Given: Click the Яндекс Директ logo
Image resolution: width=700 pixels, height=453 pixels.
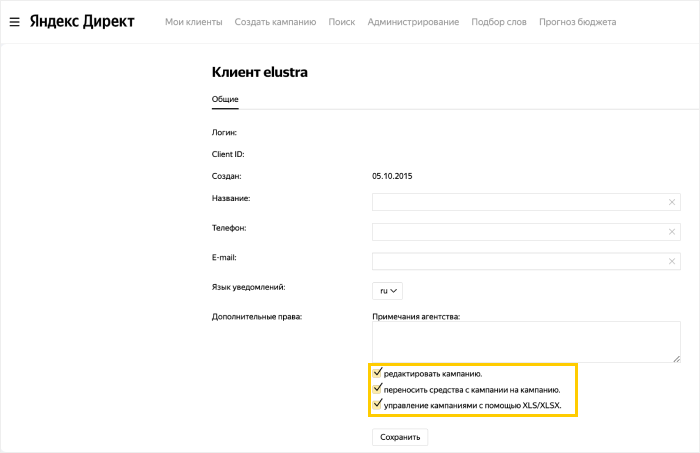Looking at the screenshot, I should pos(82,21).
